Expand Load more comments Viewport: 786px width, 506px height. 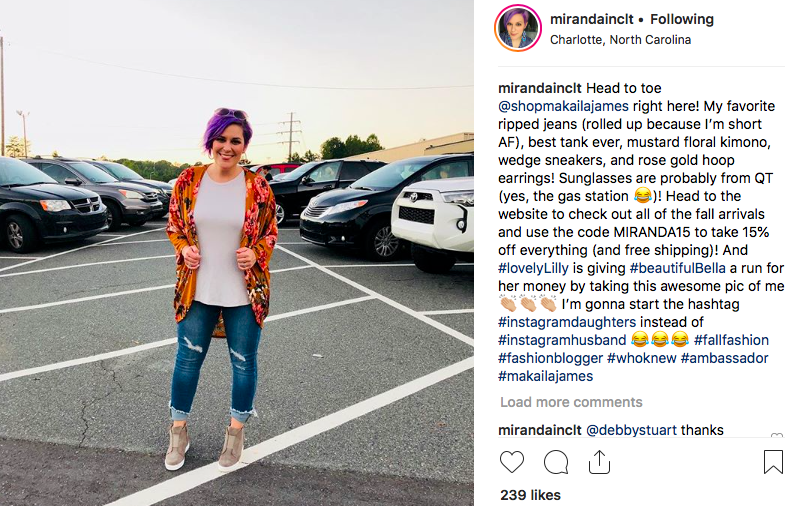pos(571,402)
